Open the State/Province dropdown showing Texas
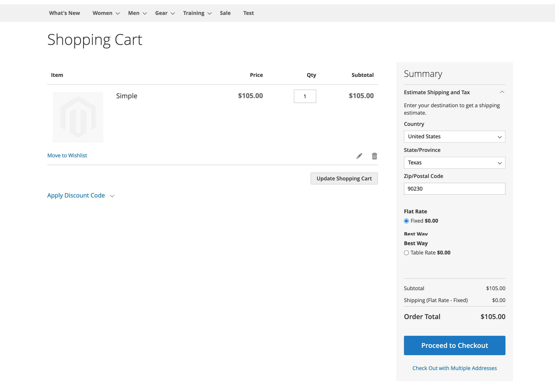This screenshot has height=392, width=555. (x=454, y=162)
